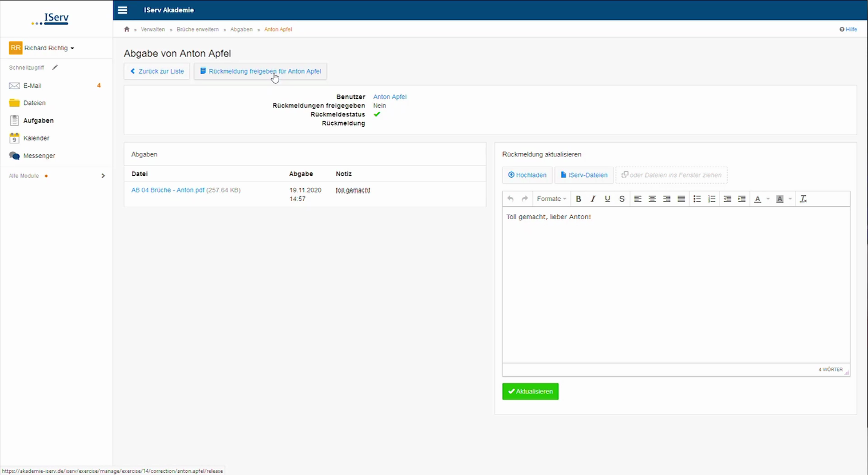Screen dimensions: 868x475
Task: Pick the text background color swatch
Action: 779,199
